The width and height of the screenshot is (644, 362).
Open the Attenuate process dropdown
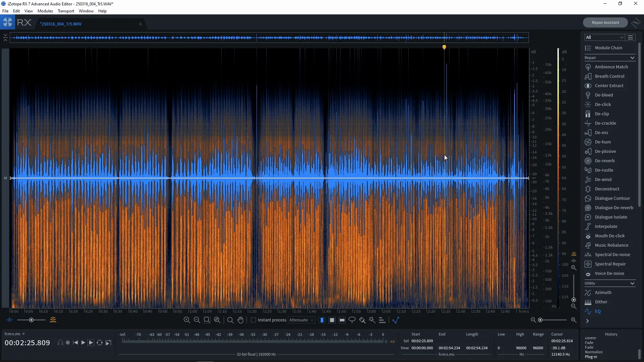301,320
